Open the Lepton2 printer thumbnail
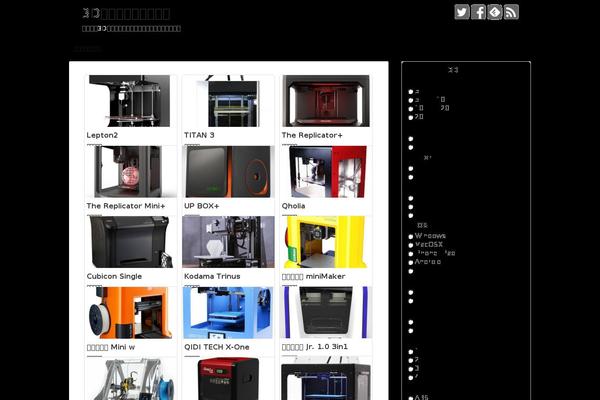Viewport: 600px width, 400px height. [130, 101]
